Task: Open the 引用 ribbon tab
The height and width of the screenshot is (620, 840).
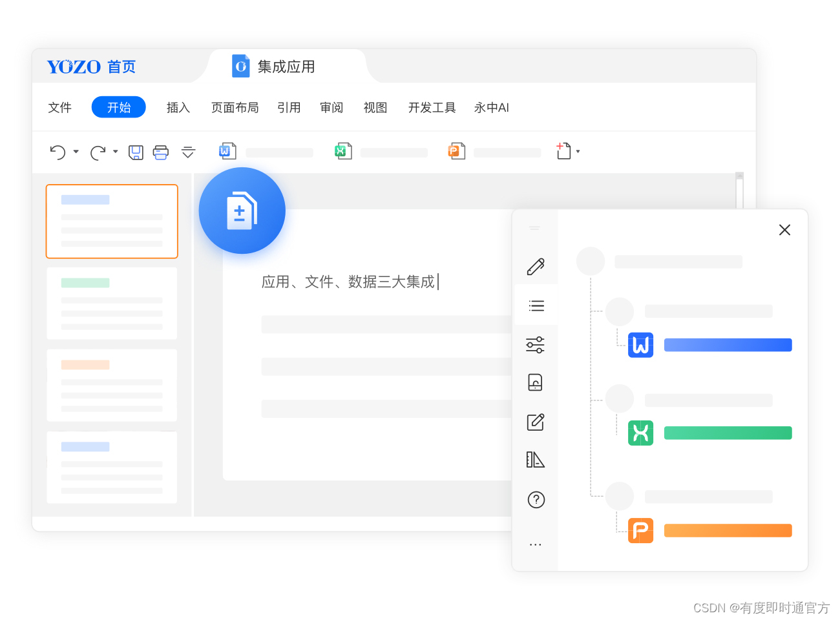Action: [x=289, y=107]
